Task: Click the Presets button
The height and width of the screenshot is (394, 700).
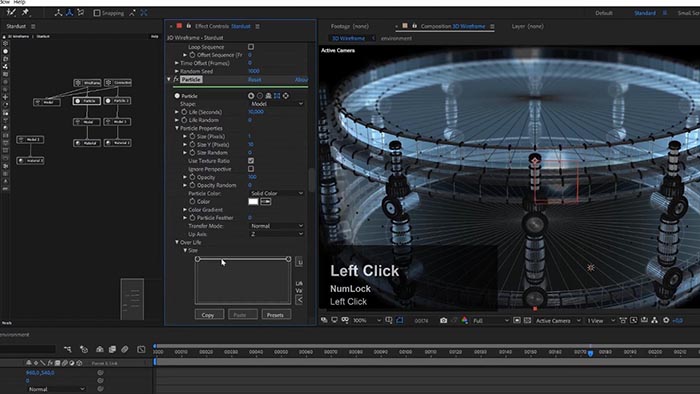Action: (275, 315)
